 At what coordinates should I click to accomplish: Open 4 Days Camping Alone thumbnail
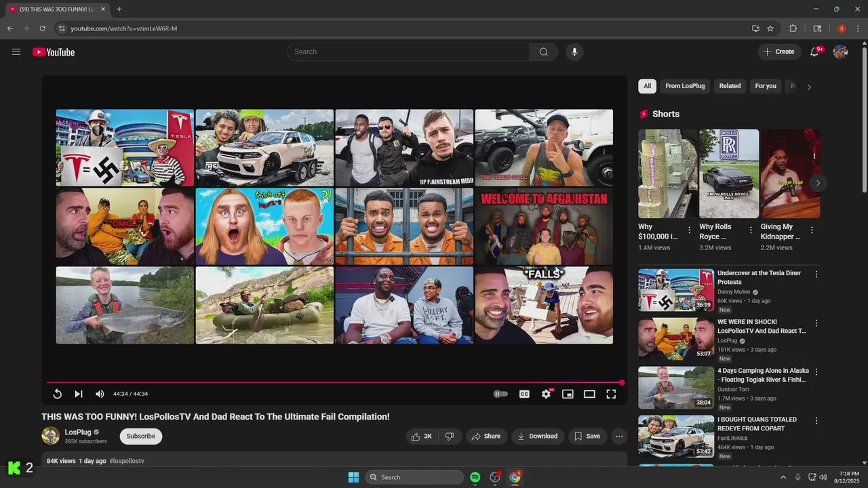click(676, 388)
